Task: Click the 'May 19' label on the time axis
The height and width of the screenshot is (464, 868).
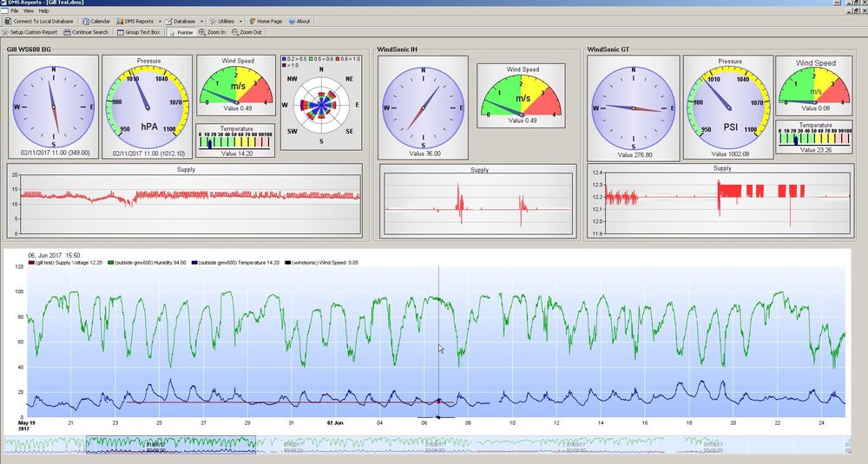Action: click(27, 423)
